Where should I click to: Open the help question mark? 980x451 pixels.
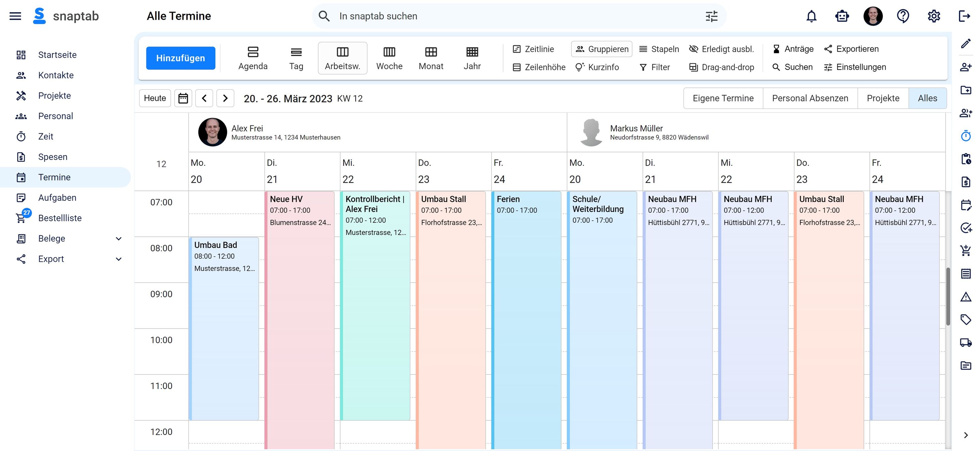903,16
